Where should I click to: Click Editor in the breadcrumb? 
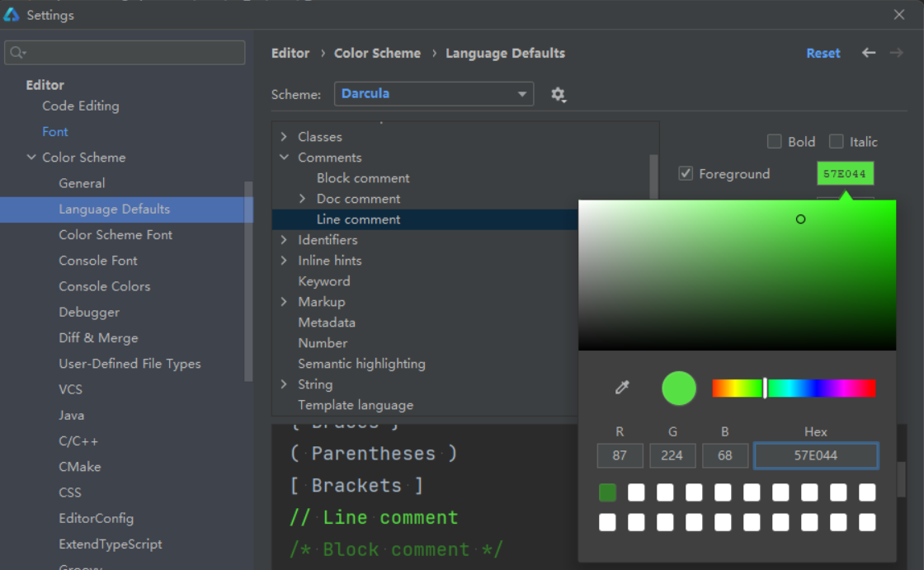click(x=290, y=53)
